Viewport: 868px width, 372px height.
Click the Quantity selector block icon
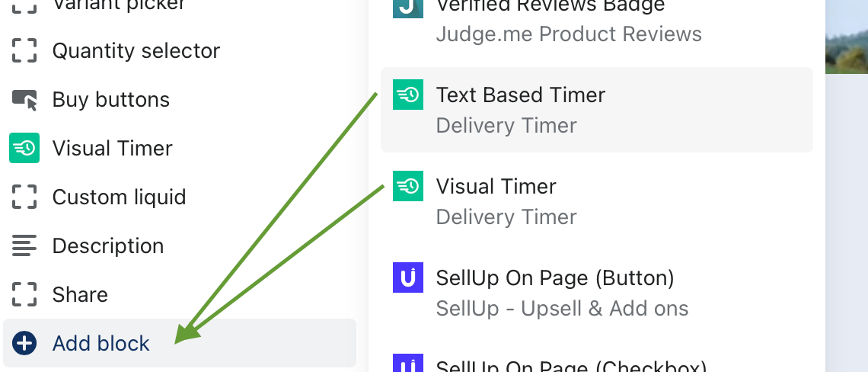tap(24, 50)
